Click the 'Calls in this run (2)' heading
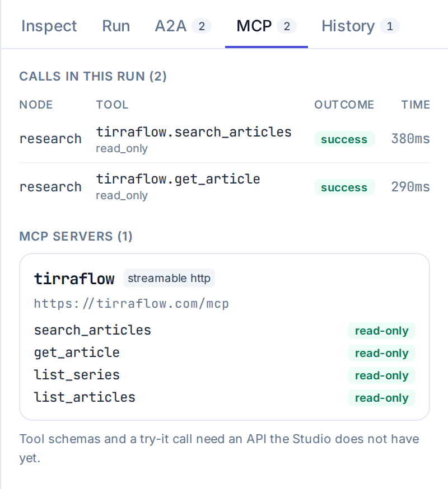Image resolution: width=448 pixels, height=489 pixels. coord(93,77)
